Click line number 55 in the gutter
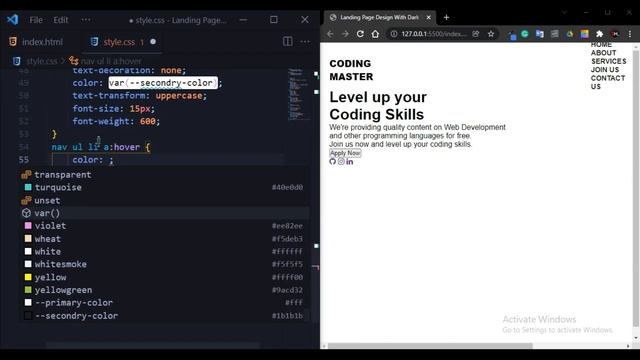 pyautogui.click(x=24, y=160)
